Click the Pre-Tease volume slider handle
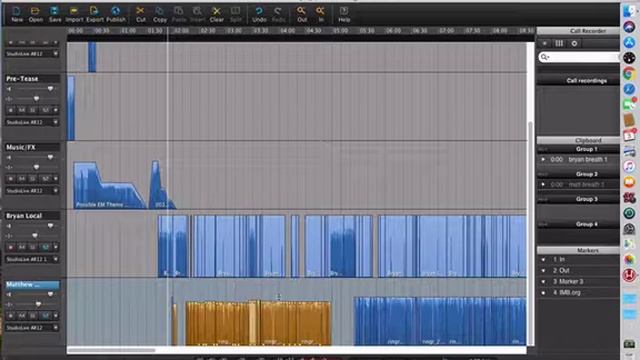This screenshot has height=360, width=640. (x=50, y=89)
